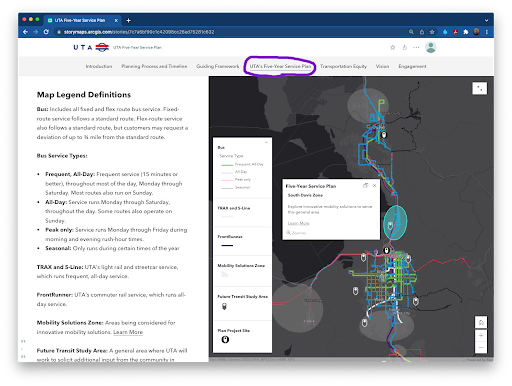Dock the Five-Year Service Plan popup
Image resolution: width=512 pixels, height=386 pixels.
[x=365, y=186]
